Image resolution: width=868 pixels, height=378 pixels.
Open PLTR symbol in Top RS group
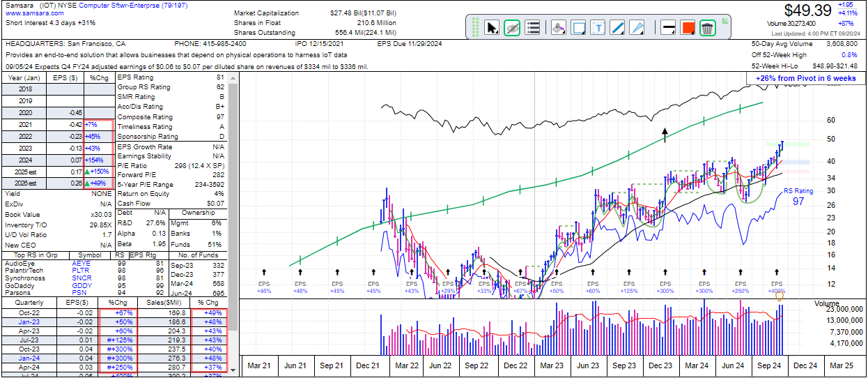[x=81, y=271]
